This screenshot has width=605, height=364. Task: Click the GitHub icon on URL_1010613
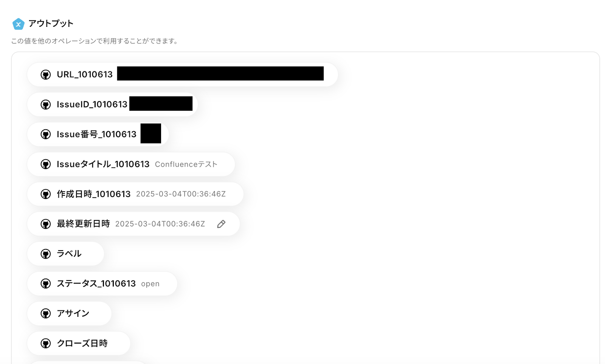coord(46,74)
